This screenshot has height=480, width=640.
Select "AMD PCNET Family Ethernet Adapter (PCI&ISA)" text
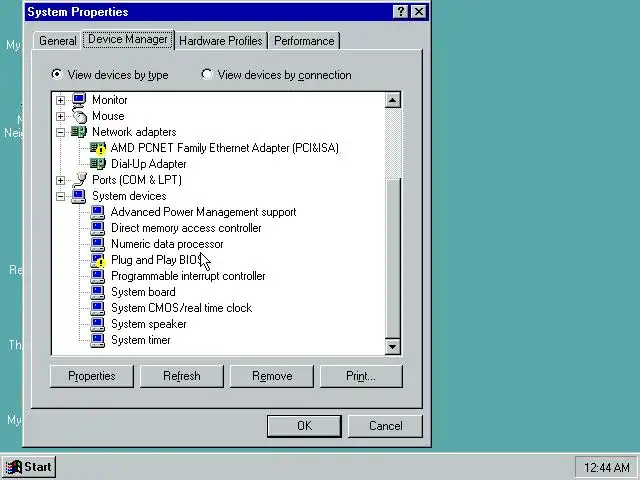coord(224,148)
